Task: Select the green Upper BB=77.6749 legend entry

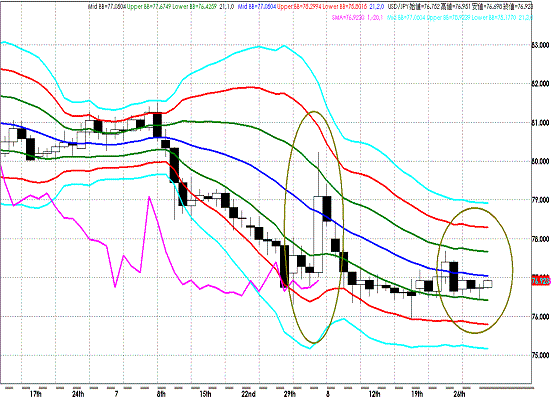Action: [150, 6]
